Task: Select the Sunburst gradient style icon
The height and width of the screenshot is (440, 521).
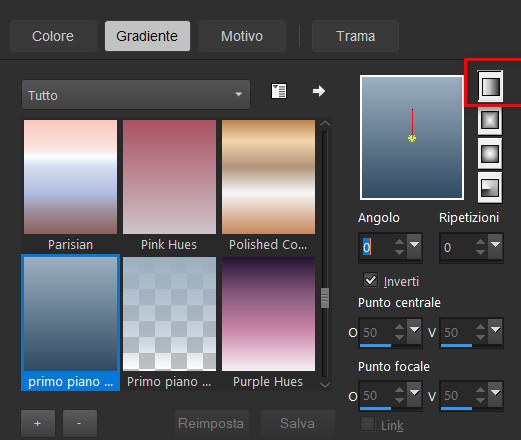Action: pos(490,154)
